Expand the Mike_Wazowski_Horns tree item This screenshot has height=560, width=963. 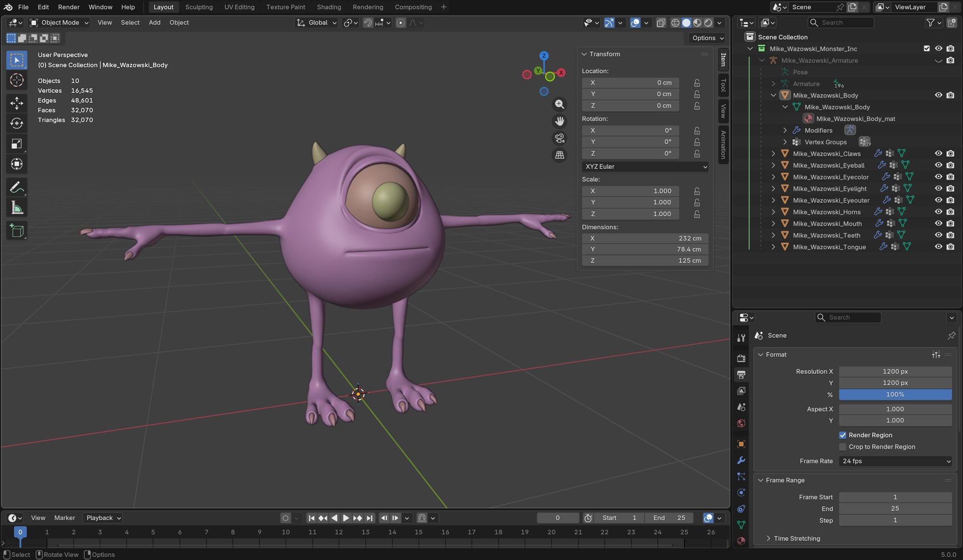pos(774,212)
